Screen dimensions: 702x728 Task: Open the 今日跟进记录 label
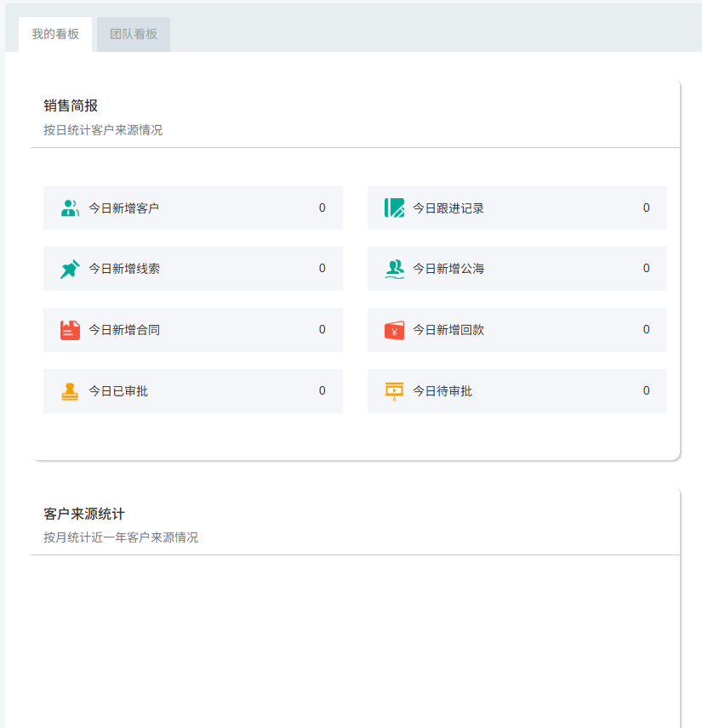click(448, 208)
